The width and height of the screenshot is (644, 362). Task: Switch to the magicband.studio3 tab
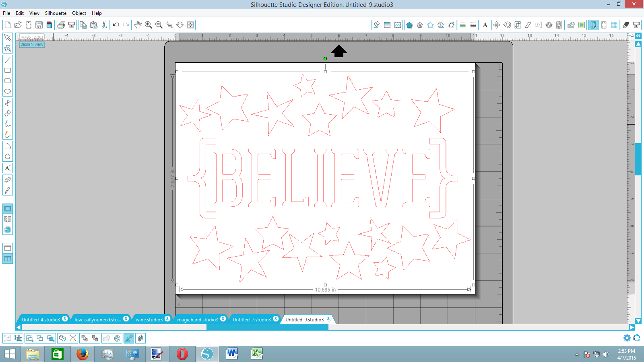tap(198, 319)
